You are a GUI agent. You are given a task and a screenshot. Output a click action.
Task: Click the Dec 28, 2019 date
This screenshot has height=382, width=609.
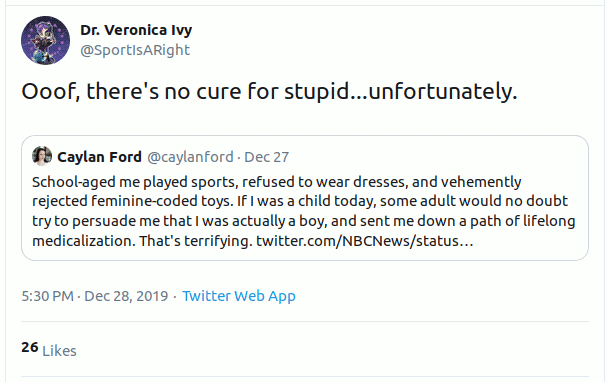tap(126, 296)
